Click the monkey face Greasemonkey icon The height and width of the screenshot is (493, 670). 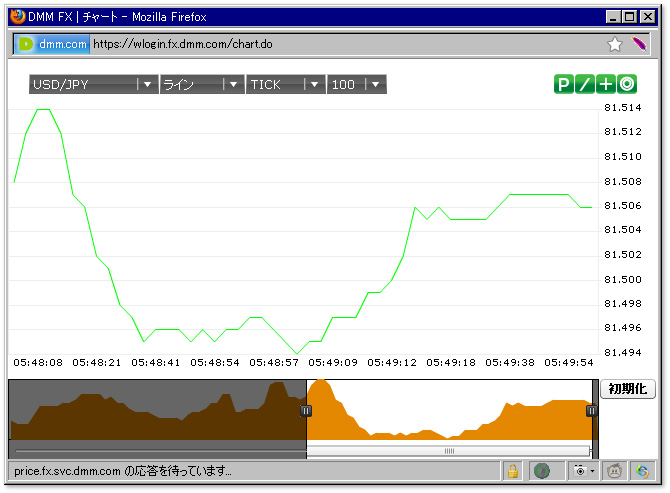tap(614, 471)
